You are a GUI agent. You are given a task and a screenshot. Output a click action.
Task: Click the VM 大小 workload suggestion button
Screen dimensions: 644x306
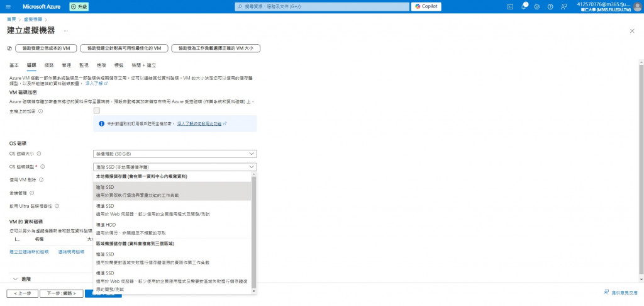(x=216, y=48)
